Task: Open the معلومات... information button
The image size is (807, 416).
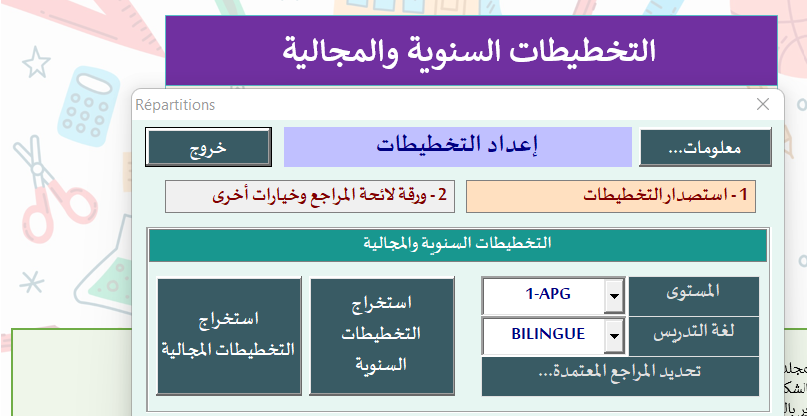Action: [x=705, y=147]
